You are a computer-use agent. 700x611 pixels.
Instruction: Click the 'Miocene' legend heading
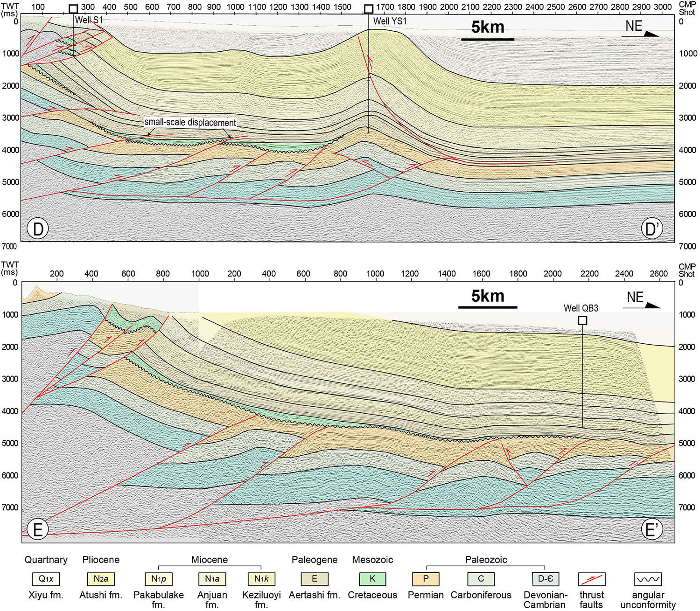(210, 560)
